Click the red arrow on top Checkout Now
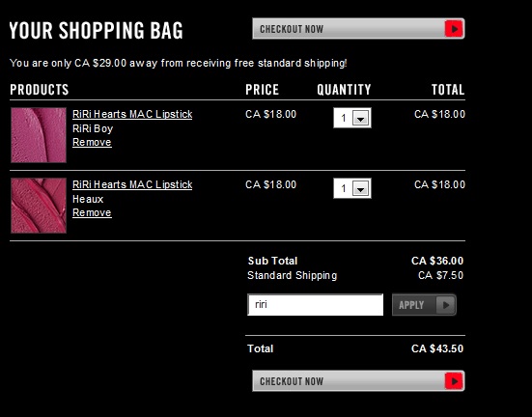This screenshot has height=417, width=532. (x=454, y=29)
